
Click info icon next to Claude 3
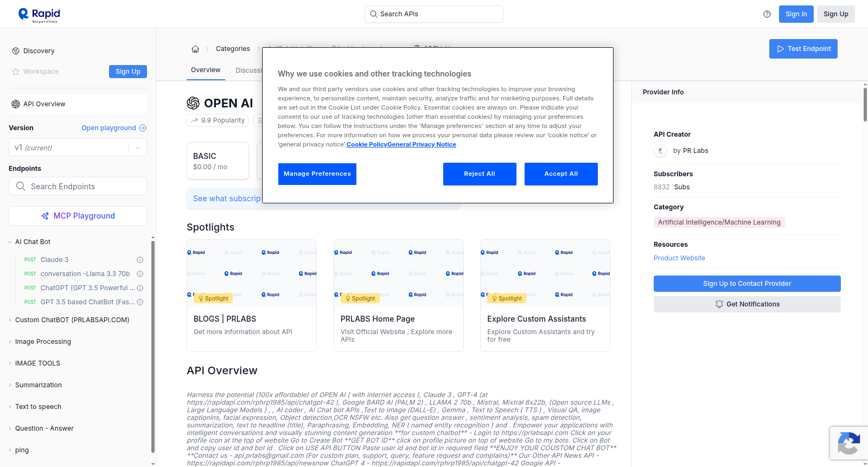click(140, 260)
